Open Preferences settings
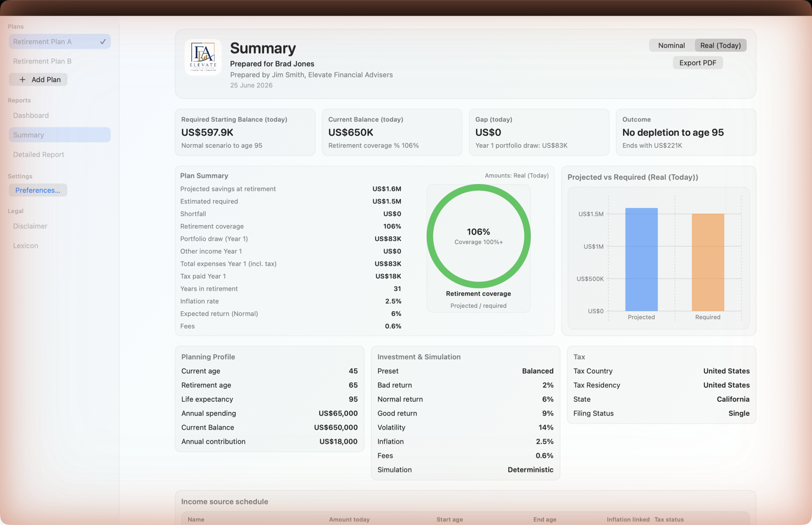This screenshot has width=812, height=525. 38,190
